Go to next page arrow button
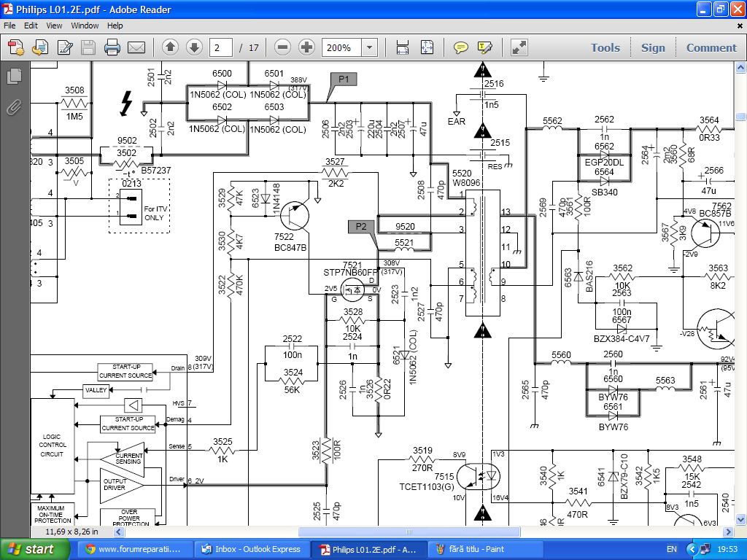This screenshot has width=747, height=560. click(x=194, y=48)
